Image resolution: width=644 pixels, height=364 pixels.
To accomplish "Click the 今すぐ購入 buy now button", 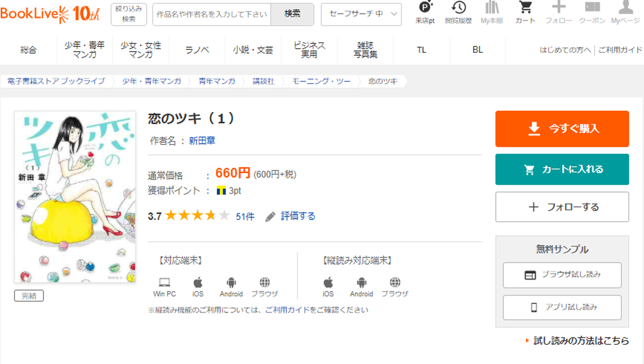I will (x=562, y=129).
